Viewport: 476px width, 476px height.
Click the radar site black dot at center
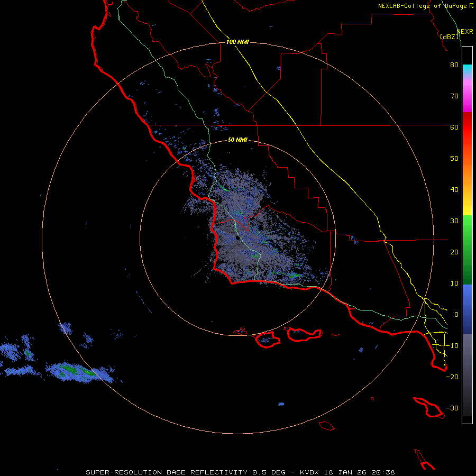point(237,239)
